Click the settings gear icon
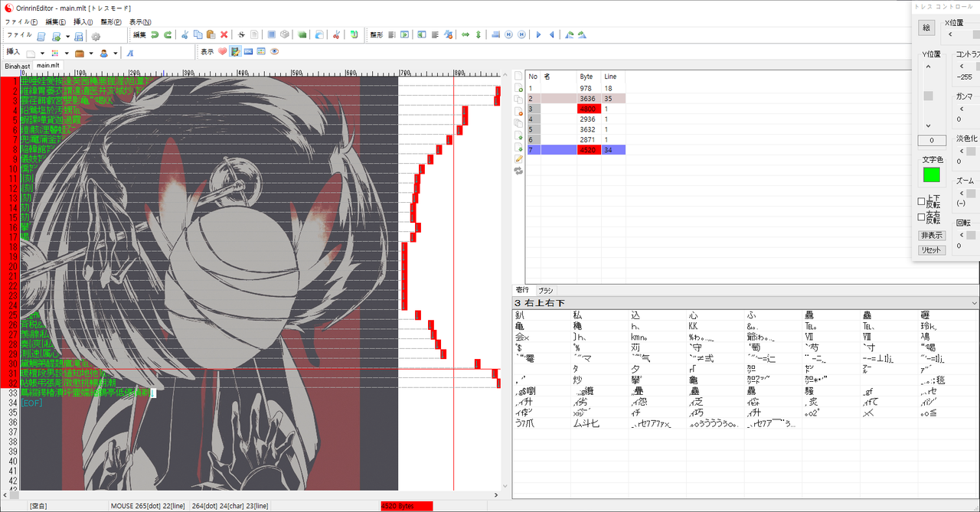980x512 pixels. point(96,36)
